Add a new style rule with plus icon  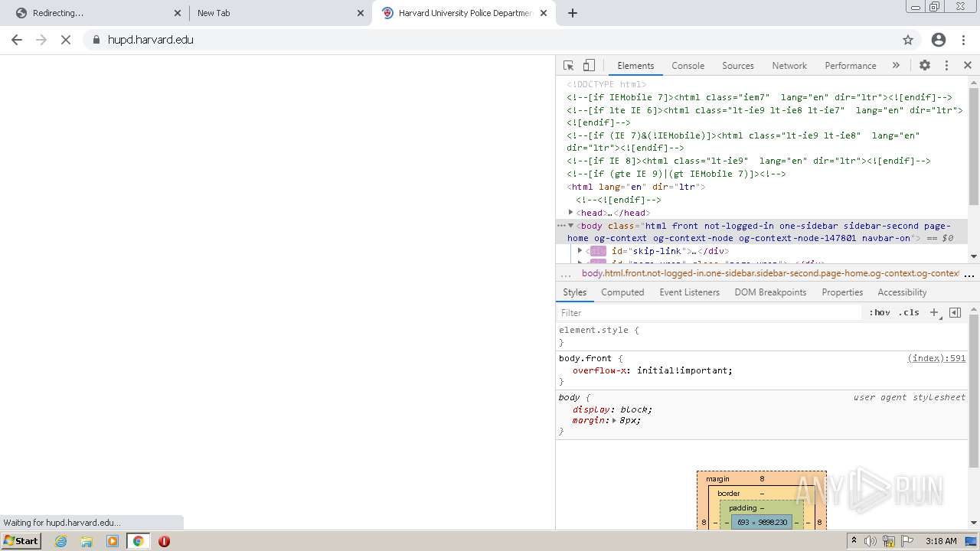[934, 313]
